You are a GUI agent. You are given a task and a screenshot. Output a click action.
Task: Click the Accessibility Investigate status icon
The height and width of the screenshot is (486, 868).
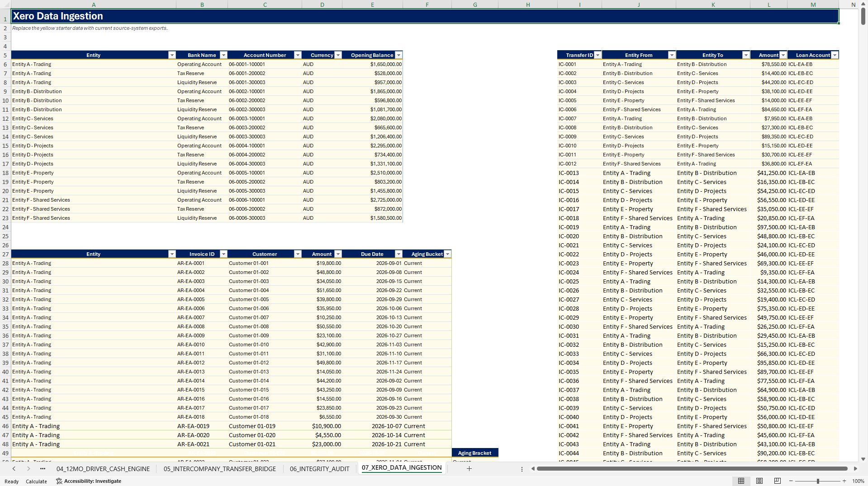point(59,481)
